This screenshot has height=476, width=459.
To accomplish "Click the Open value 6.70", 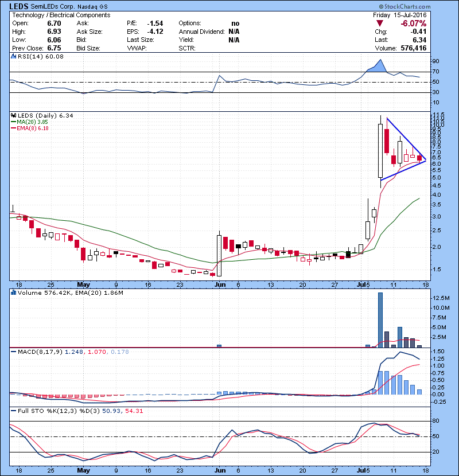I will pyautogui.click(x=54, y=24).
